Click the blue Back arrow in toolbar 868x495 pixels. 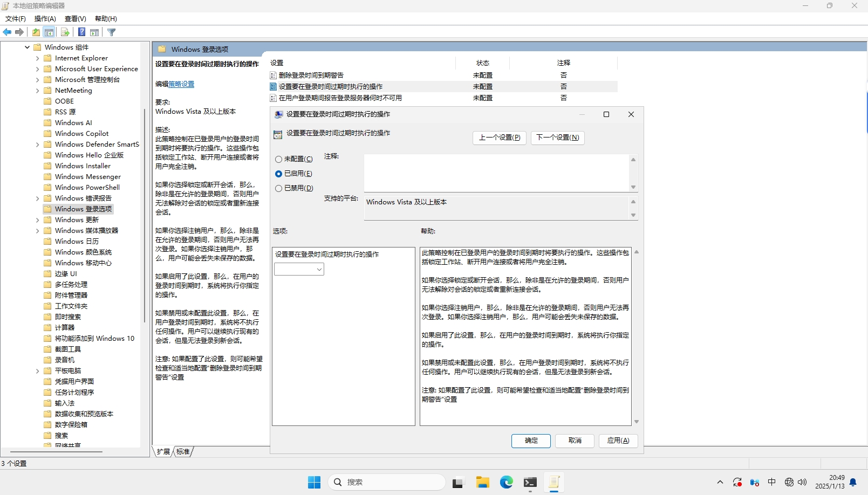(x=7, y=32)
